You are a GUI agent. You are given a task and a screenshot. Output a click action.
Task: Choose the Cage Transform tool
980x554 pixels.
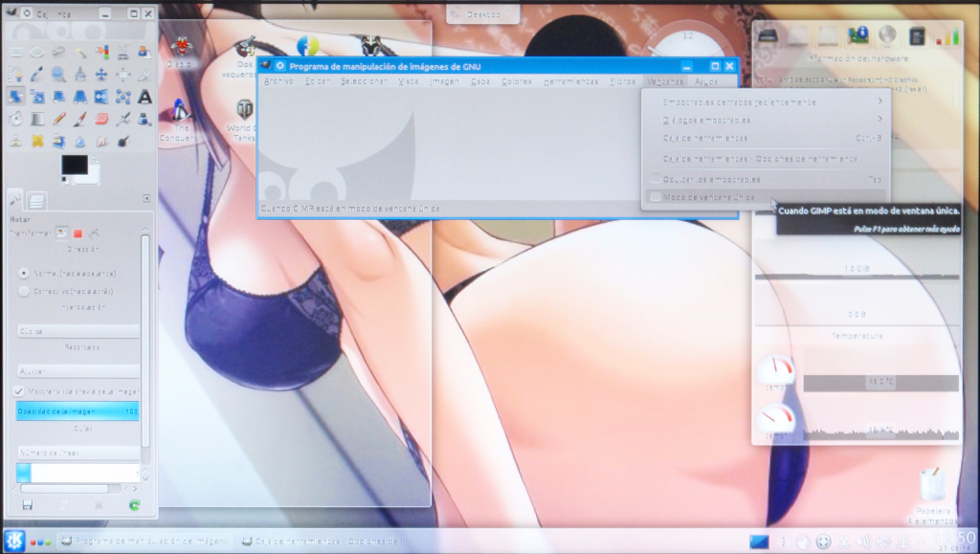123,97
